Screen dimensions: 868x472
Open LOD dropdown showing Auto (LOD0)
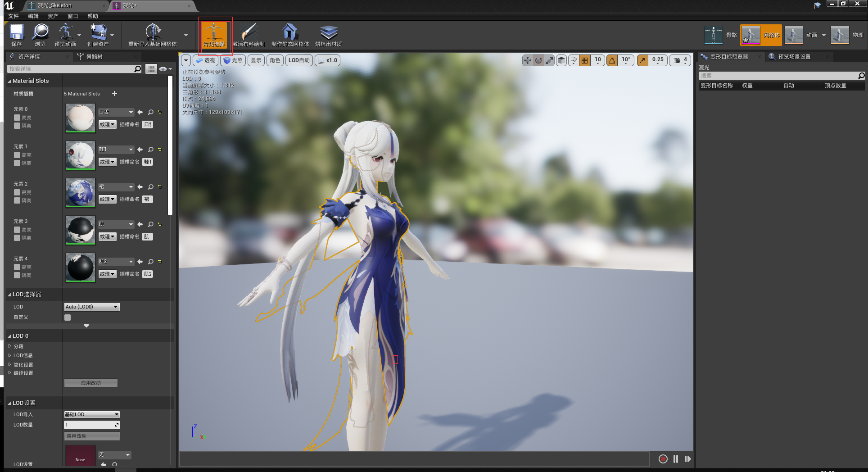(92, 307)
